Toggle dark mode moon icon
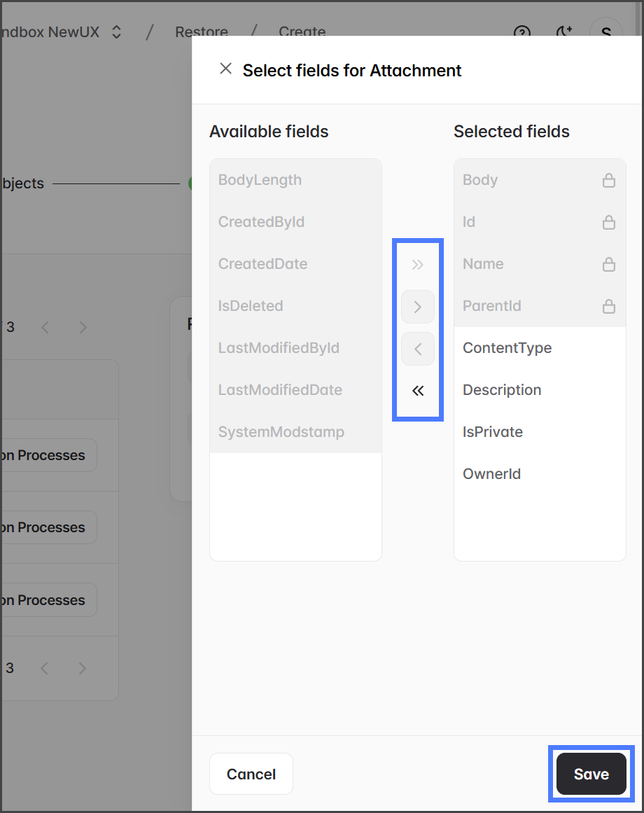644x813 pixels. [x=563, y=32]
